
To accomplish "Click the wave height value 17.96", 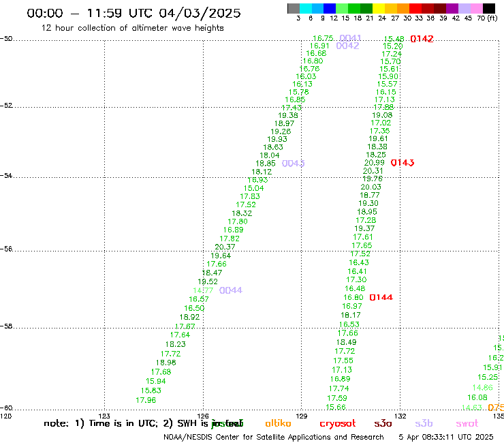I will click(146, 400).
